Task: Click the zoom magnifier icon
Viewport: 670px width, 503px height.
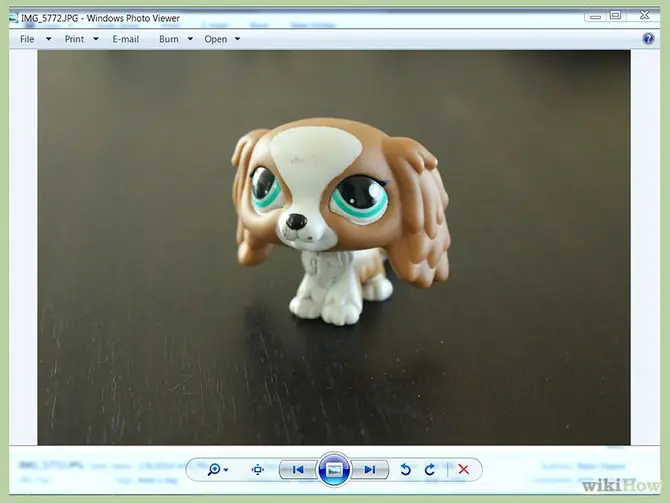Action: (214, 470)
